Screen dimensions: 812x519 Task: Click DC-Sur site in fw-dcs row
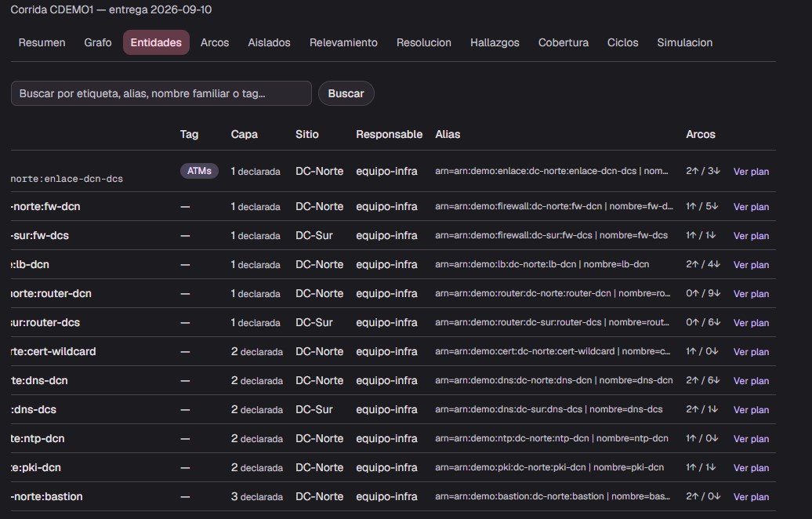[314, 235]
